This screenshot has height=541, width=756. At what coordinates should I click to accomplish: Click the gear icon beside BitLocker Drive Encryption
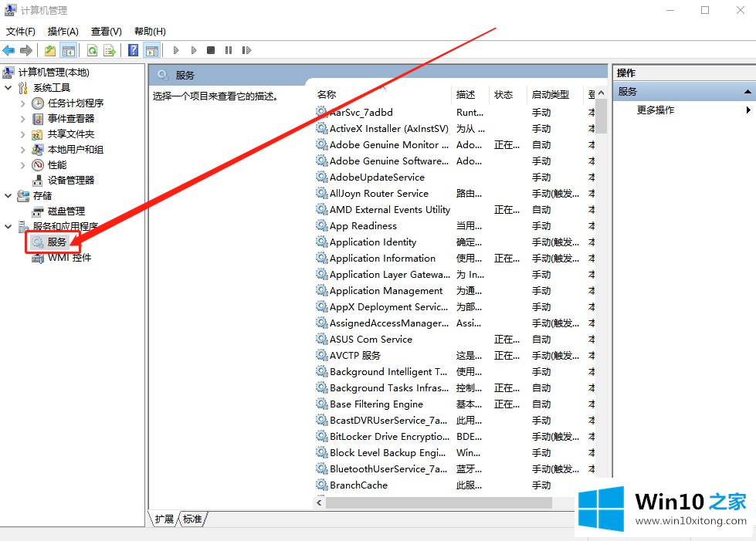pos(321,436)
